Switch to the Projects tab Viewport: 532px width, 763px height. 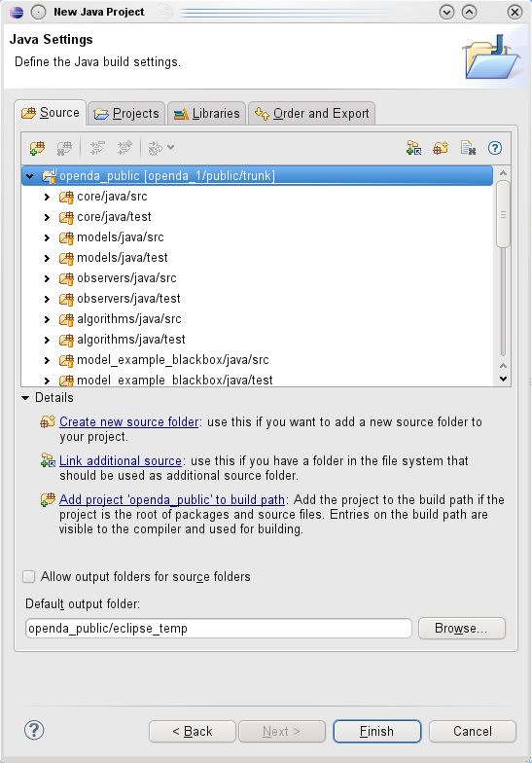pyautogui.click(x=126, y=113)
